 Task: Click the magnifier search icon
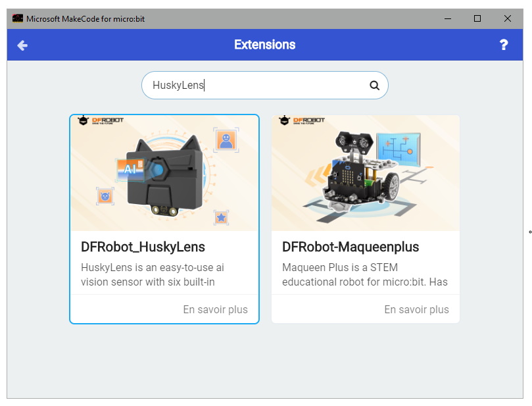(x=374, y=85)
